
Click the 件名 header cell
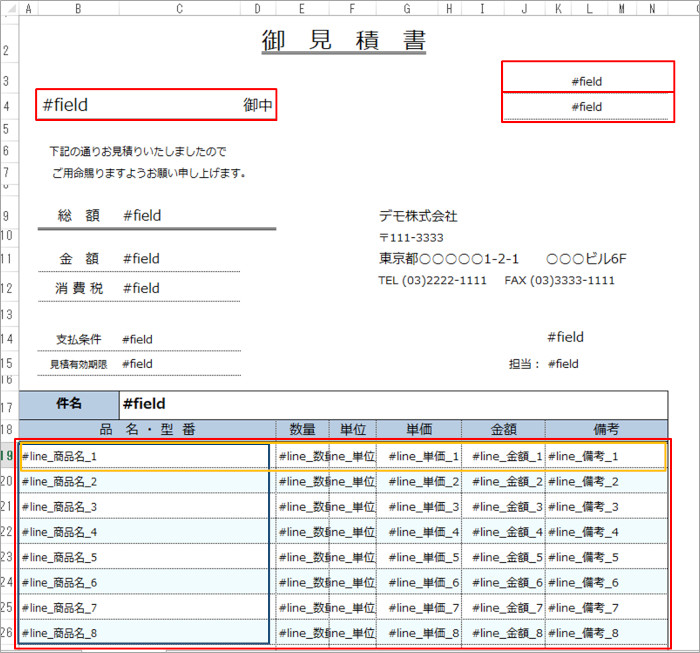[69, 403]
